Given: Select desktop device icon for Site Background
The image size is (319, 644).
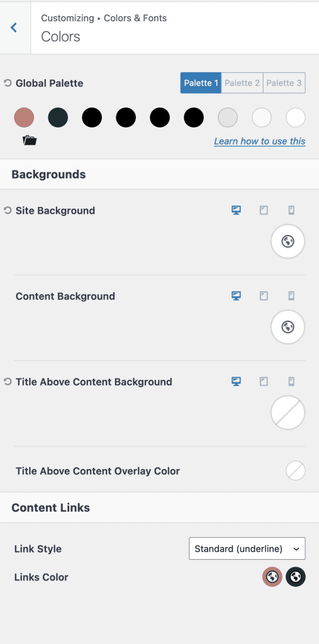Looking at the screenshot, I should (236, 210).
